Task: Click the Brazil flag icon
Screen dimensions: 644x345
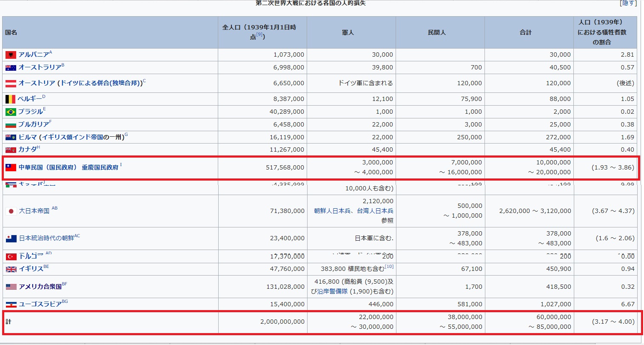Action: point(11,112)
